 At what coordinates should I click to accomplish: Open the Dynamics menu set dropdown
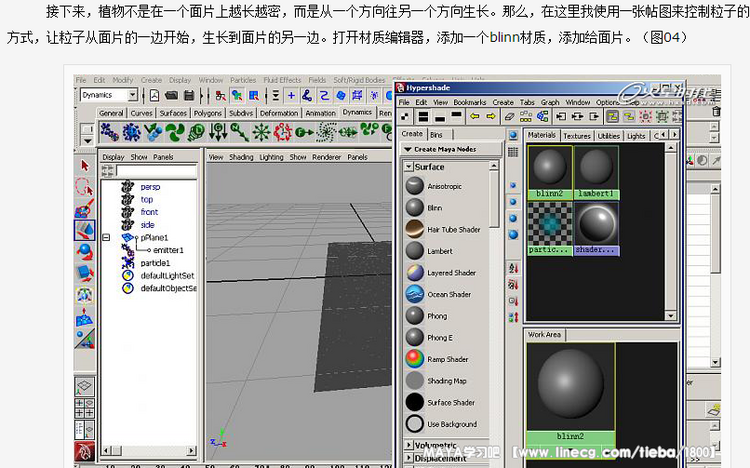133,95
